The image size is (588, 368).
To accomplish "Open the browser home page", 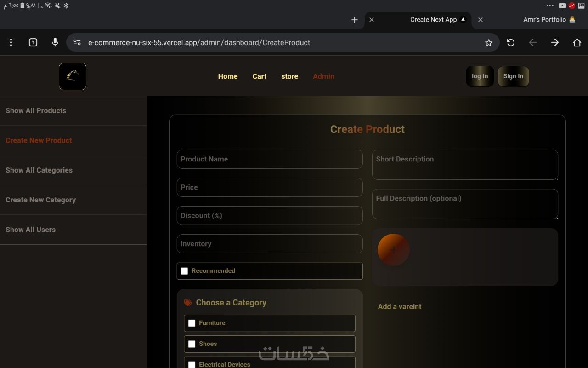I will click(577, 42).
